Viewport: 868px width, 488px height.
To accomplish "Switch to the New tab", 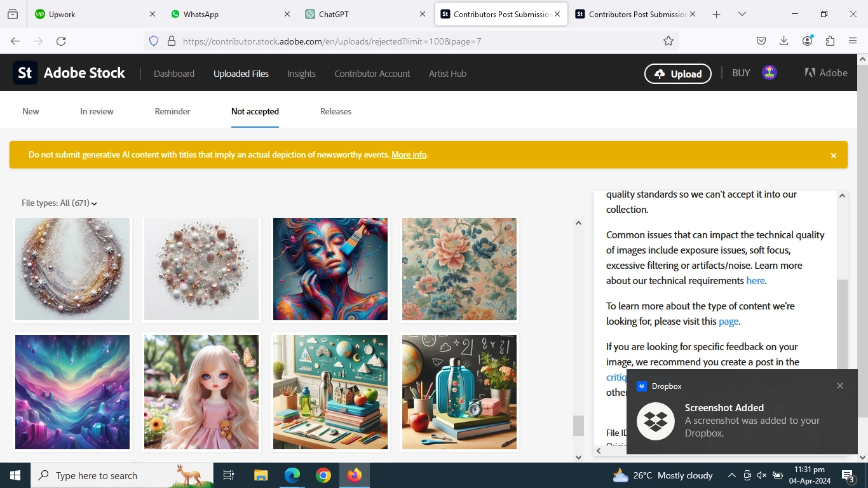I will pos(31,111).
